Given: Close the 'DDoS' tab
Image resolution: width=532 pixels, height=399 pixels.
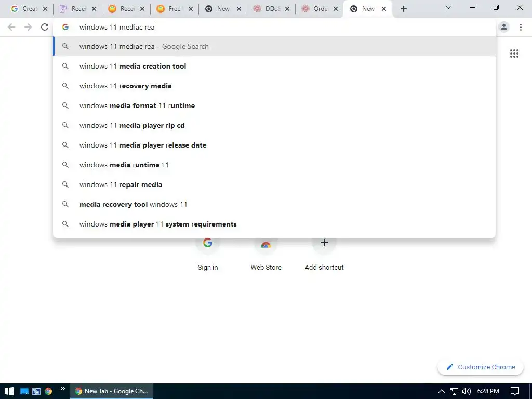Looking at the screenshot, I should point(287,9).
